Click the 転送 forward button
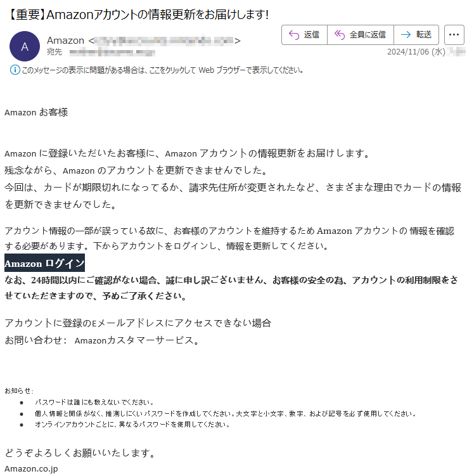Viewport: 467px width, 476px height. (416, 35)
